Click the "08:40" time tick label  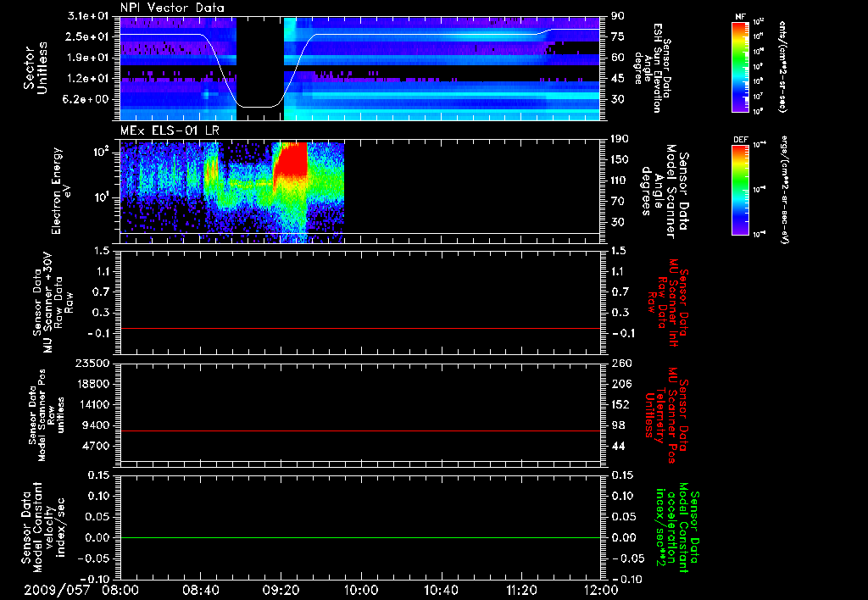[201, 590]
